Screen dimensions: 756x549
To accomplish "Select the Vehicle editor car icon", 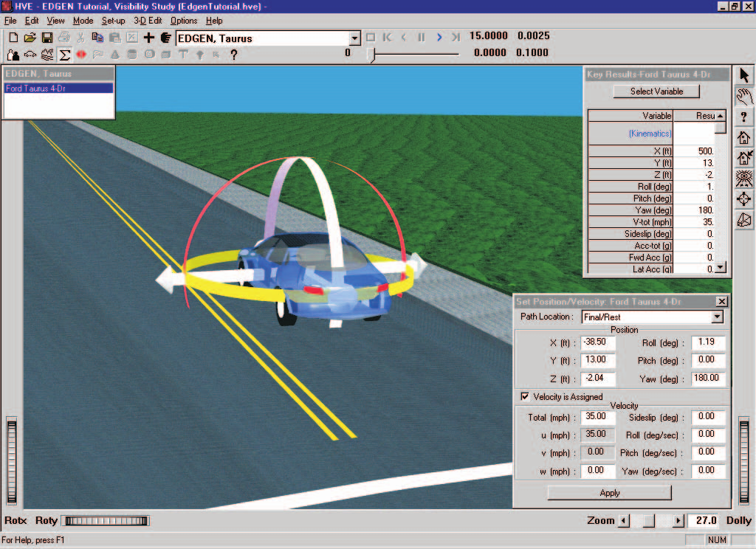I will [30, 55].
